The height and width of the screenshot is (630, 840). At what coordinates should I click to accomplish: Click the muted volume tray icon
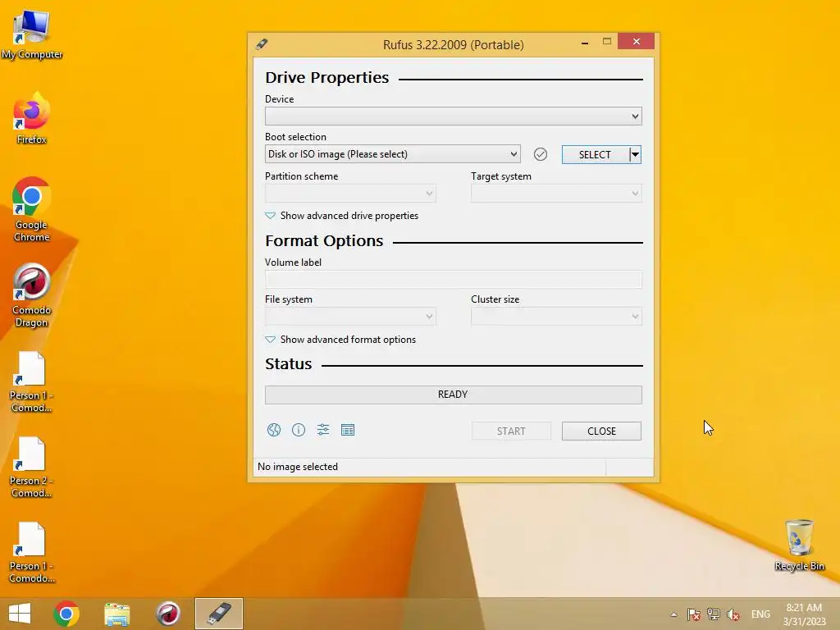733,614
